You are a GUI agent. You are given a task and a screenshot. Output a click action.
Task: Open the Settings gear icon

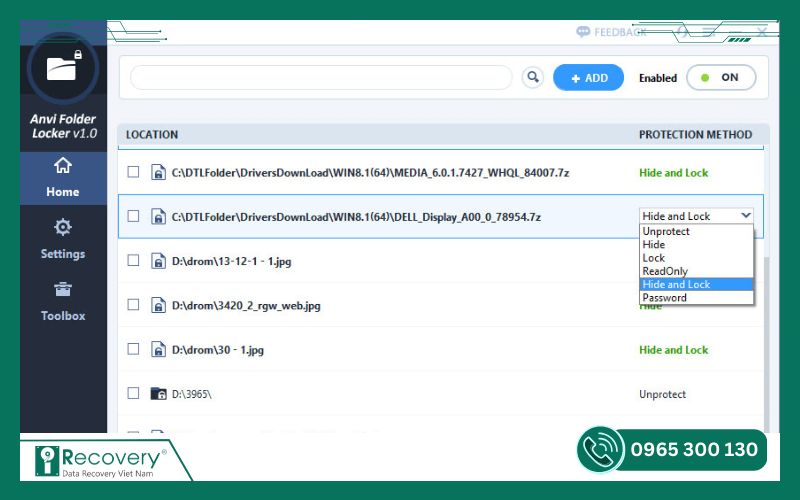[63, 227]
